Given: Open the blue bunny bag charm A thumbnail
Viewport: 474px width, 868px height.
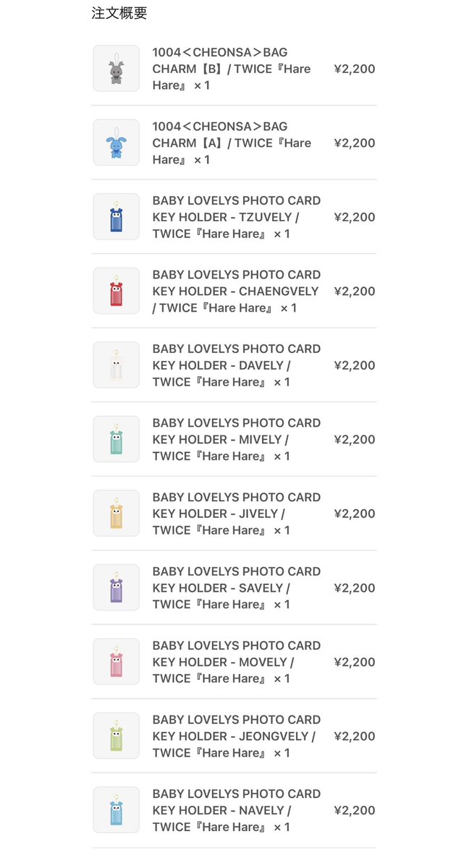Looking at the screenshot, I should coord(116,142).
